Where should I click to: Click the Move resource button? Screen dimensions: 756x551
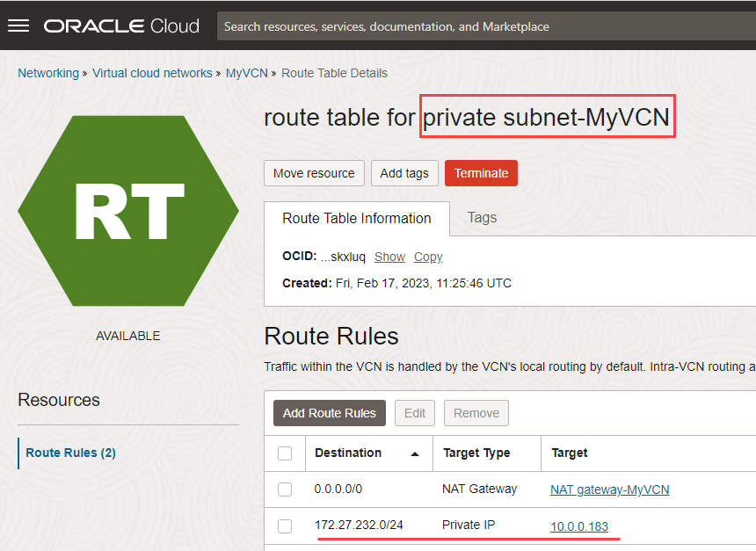click(x=314, y=173)
